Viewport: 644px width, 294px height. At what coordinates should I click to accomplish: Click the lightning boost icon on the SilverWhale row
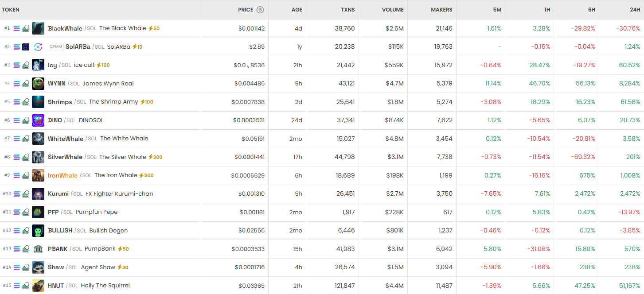(x=150, y=157)
